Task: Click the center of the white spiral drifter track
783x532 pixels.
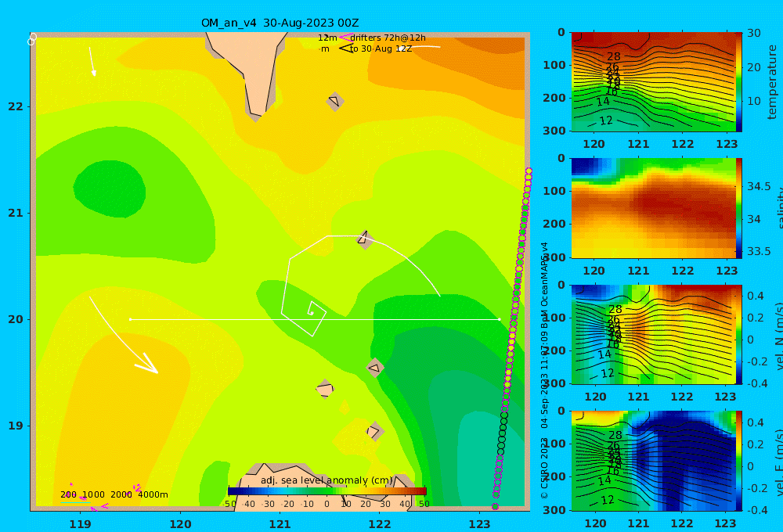Action: pyautogui.click(x=311, y=313)
